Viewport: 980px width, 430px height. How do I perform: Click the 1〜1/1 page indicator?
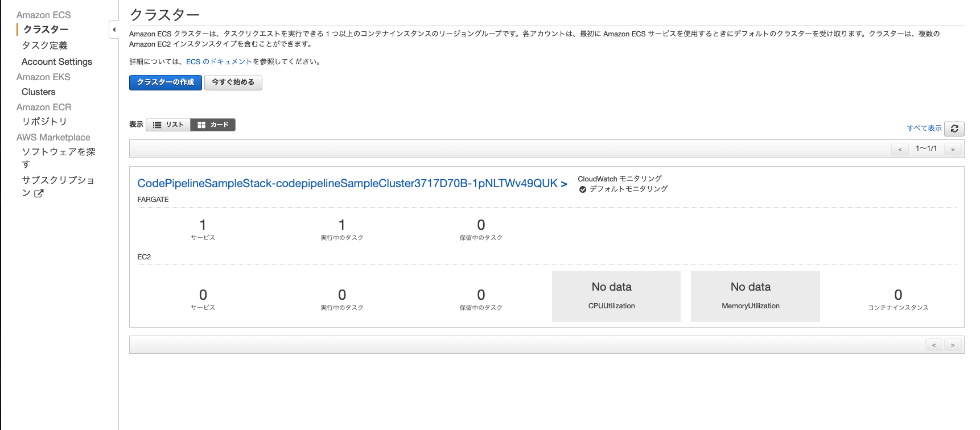coord(926,148)
